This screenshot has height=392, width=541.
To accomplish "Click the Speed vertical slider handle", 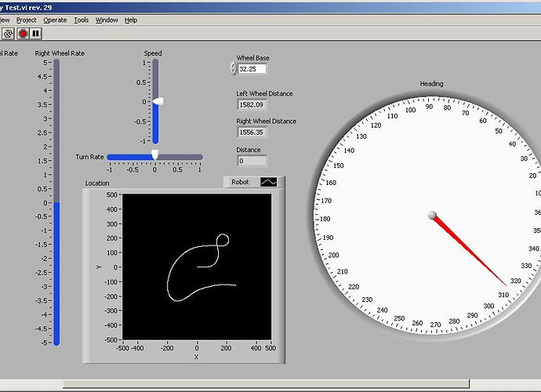I will pyautogui.click(x=158, y=101).
